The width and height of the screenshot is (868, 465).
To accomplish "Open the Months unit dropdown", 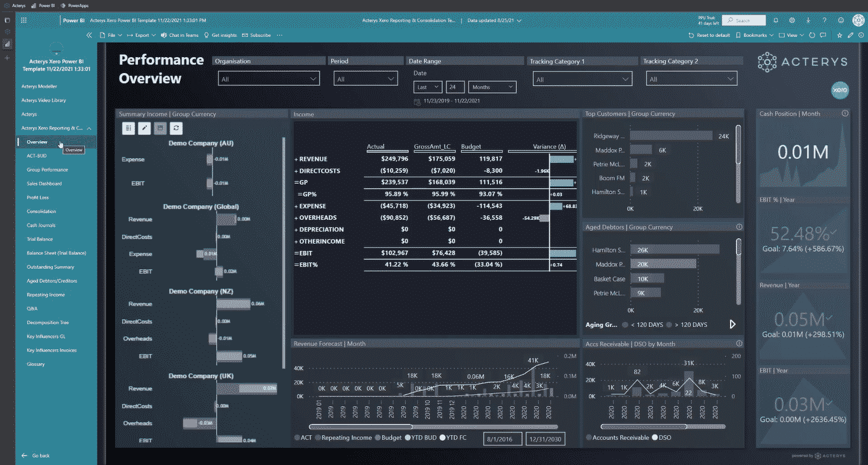I will tap(492, 87).
